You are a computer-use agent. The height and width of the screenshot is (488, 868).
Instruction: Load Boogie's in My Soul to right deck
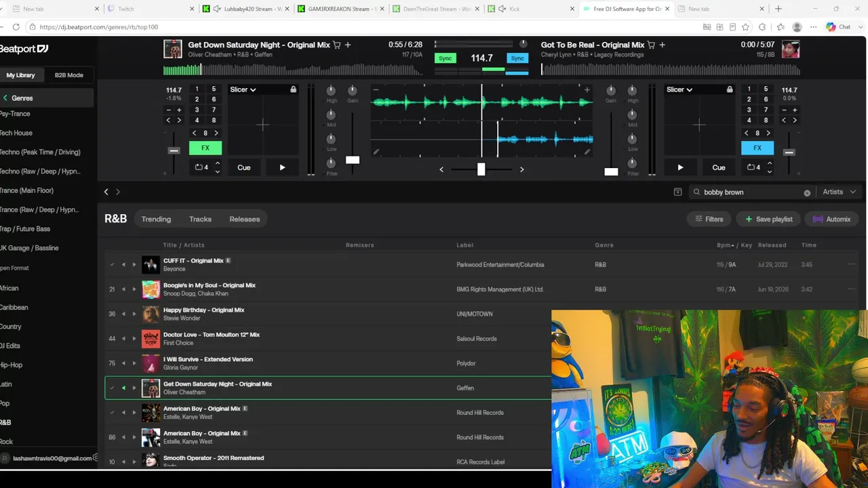pyautogui.click(x=134, y=289)
